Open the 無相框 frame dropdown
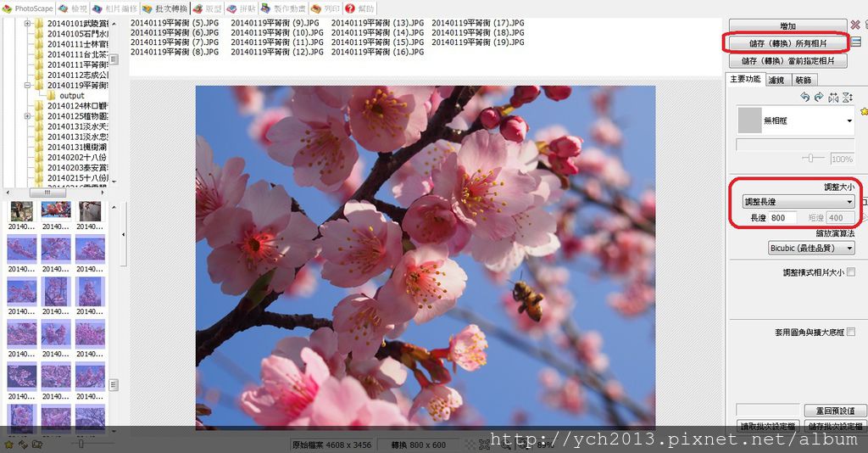Viewport: 868px width, 453px height. [x=795, y=120]
